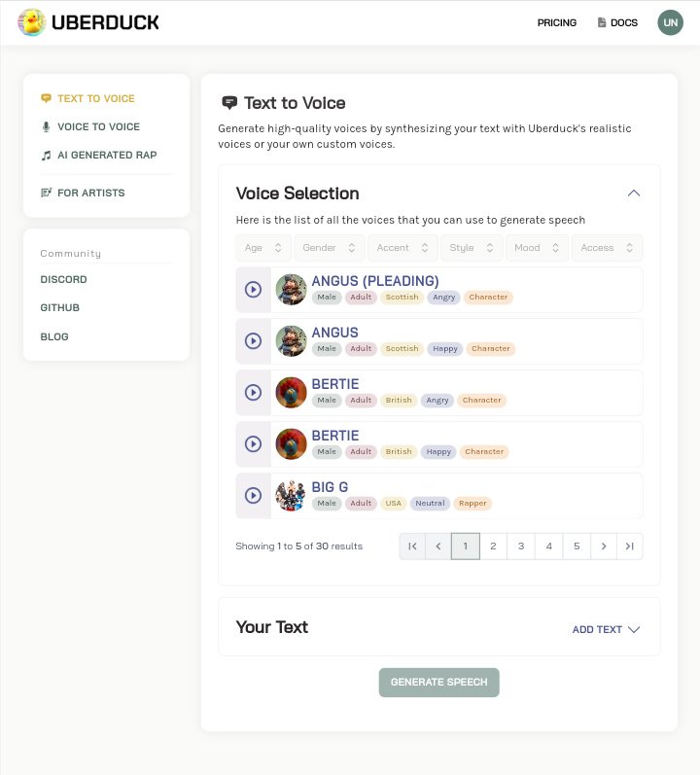This screenshot has width=700, height=775.
Task: Play the Big G voice preview
Action: click(253, 495)
